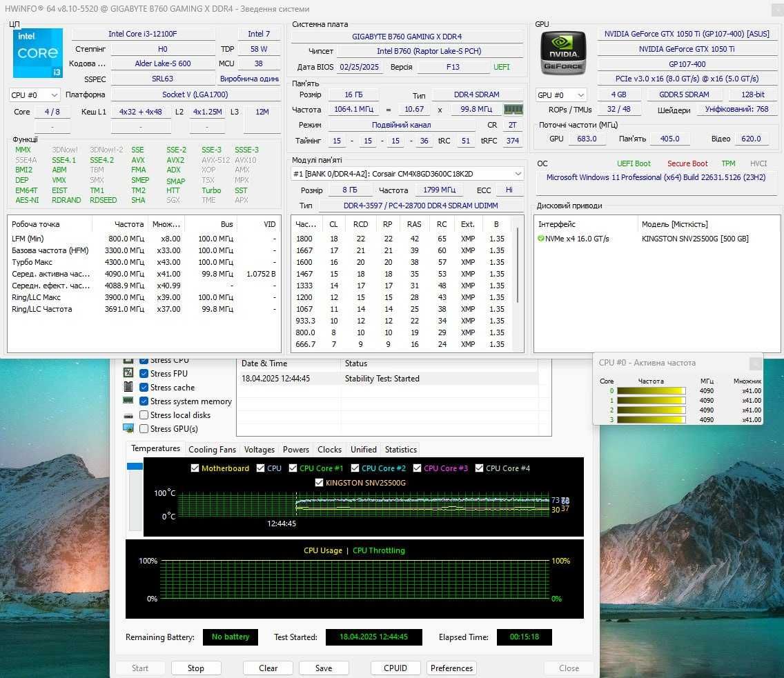
Task: Click the Stop button
Action: (195, 668)
